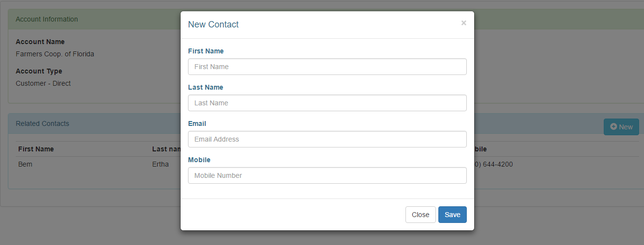The image size is (644, 245).
Task: Dismiss the New Contact dialog via X icon
Action: (463, 23)
